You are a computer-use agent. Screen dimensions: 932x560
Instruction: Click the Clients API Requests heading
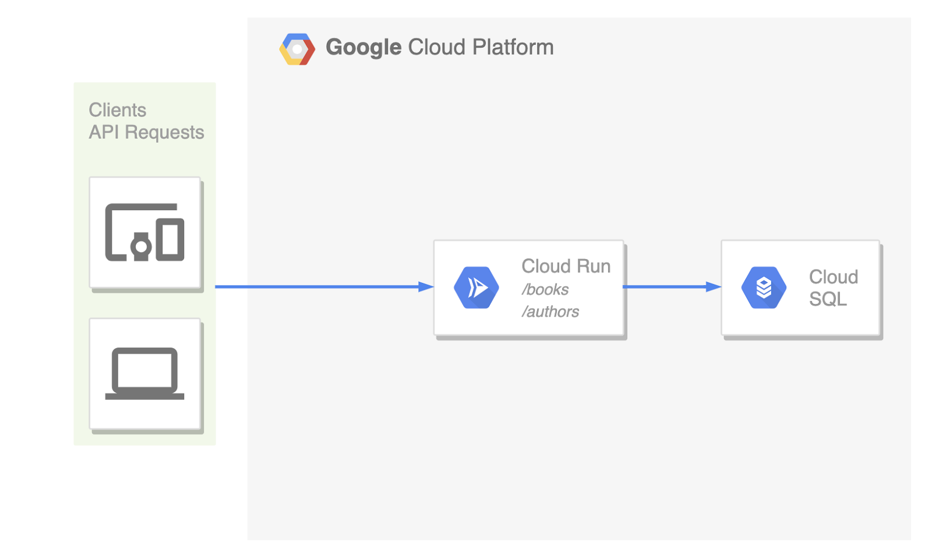[146, 121]
